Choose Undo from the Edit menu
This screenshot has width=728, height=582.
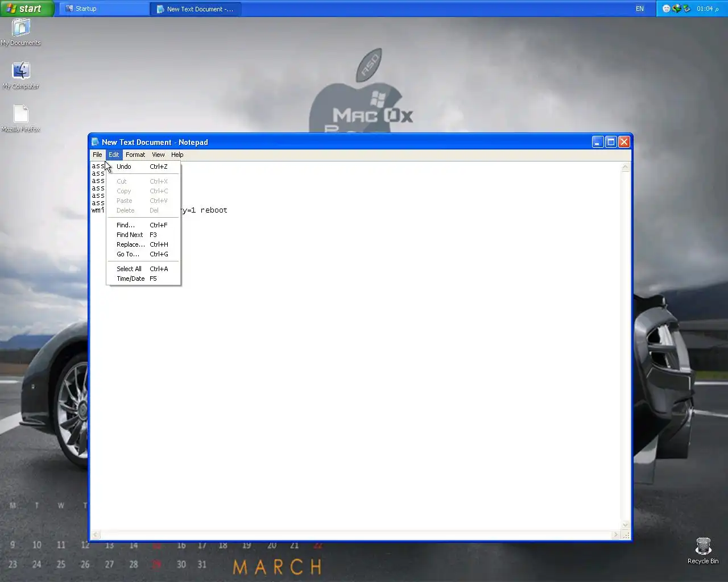tap(143, 167)
